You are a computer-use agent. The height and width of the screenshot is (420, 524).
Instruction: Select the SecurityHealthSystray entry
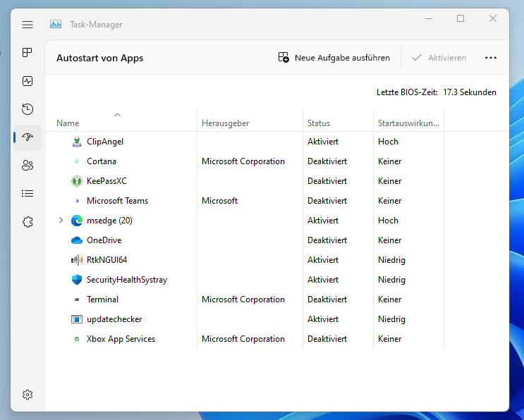(x=127, y=280)
